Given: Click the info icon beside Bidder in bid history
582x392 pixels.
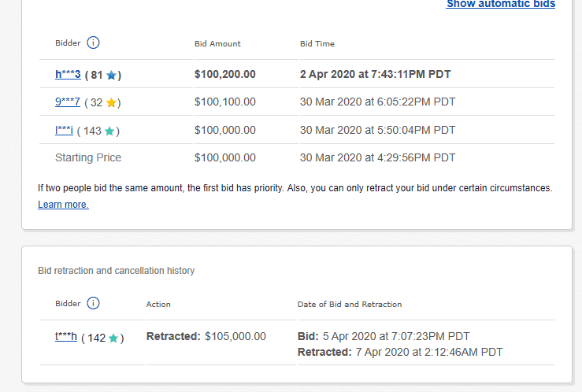Looking at the screenshot, I should click(93, 43).
